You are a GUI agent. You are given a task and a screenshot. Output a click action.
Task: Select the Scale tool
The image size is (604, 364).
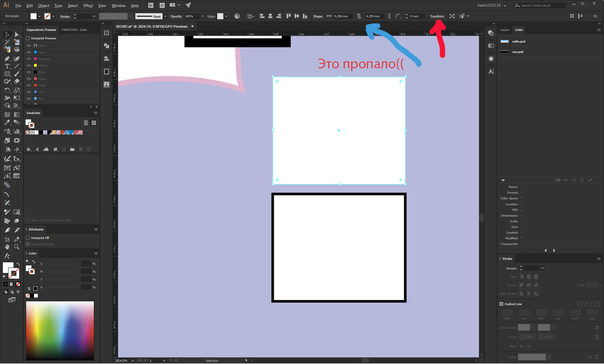17,90
